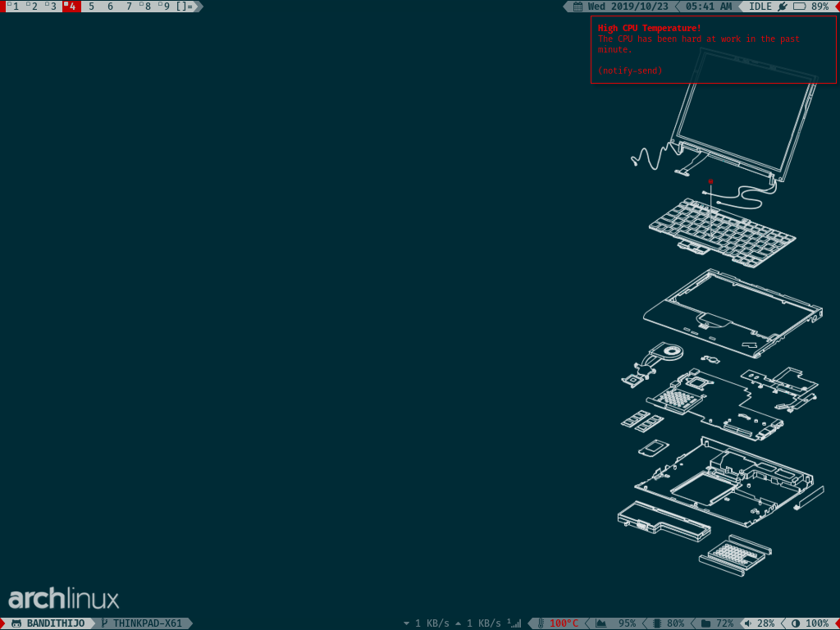Click the wifi signal strength bars
This screenshot has height=630, width=840.
(x=514, y=623)
